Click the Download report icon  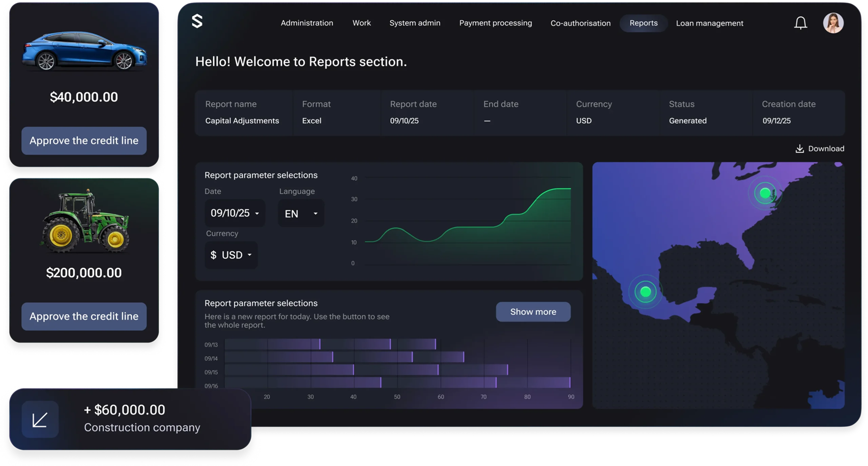click(800, 148)
